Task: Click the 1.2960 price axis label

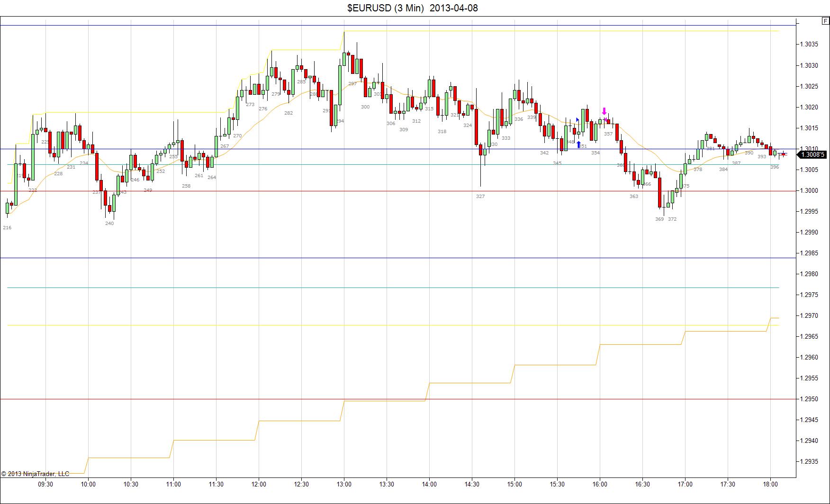Action: point(809,357)
